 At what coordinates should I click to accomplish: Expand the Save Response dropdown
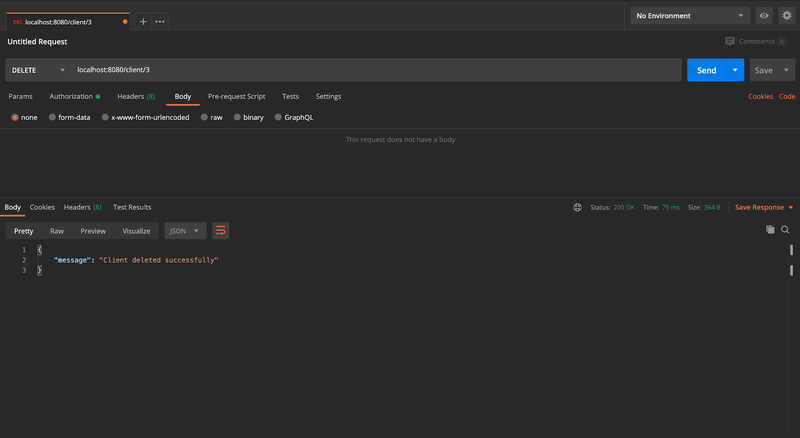(764, 207)
